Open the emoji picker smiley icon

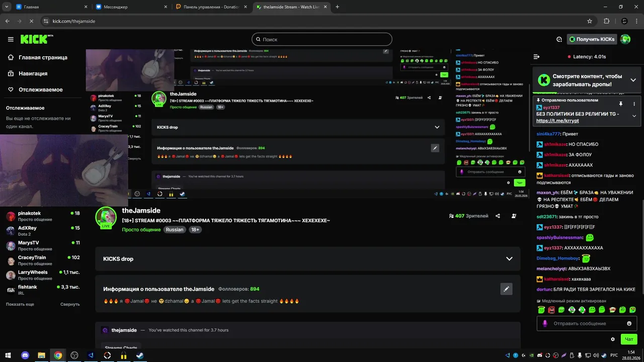tap(629, 323)
